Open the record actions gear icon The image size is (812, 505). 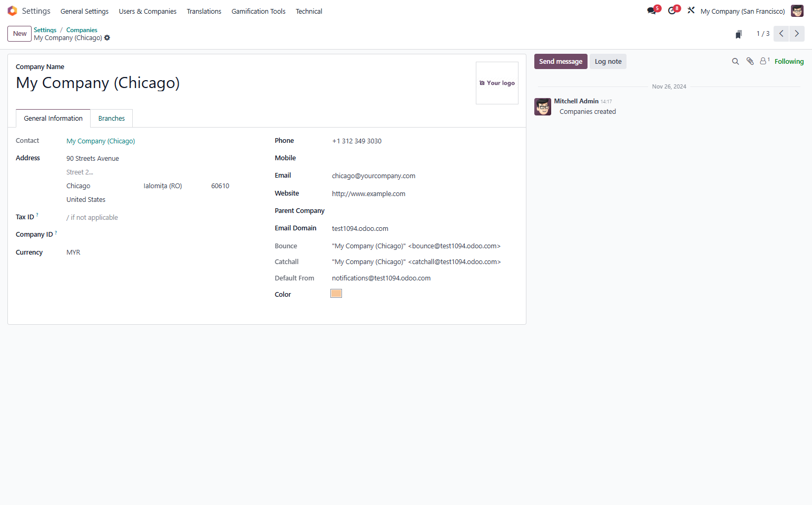pos(107,38)
